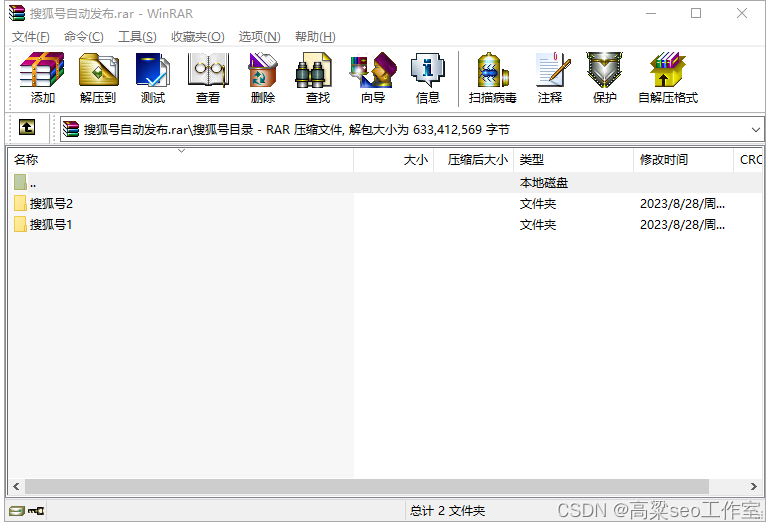The image size is (775, 530).
Task: Click 自解压格式 (SFX) icon
Action: [668, 78]
